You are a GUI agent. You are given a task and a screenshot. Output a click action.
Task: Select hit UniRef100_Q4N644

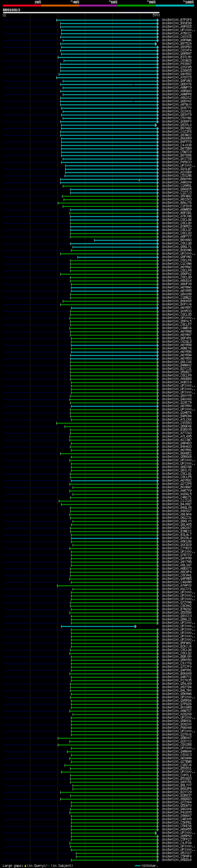[x=177, y=751]
